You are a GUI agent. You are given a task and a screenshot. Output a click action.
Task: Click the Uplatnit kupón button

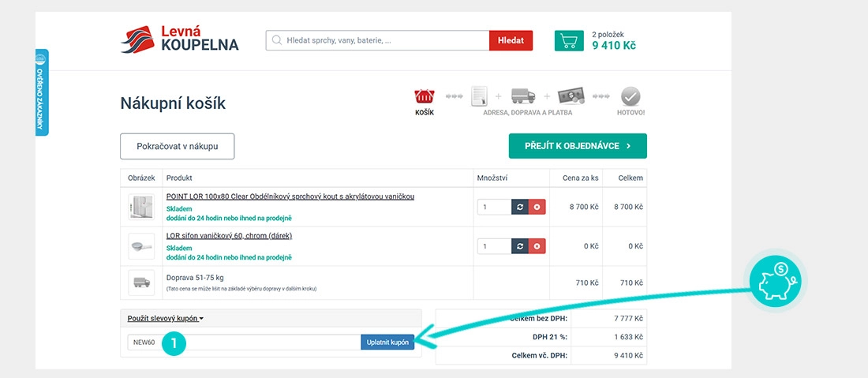coord(387,342)
